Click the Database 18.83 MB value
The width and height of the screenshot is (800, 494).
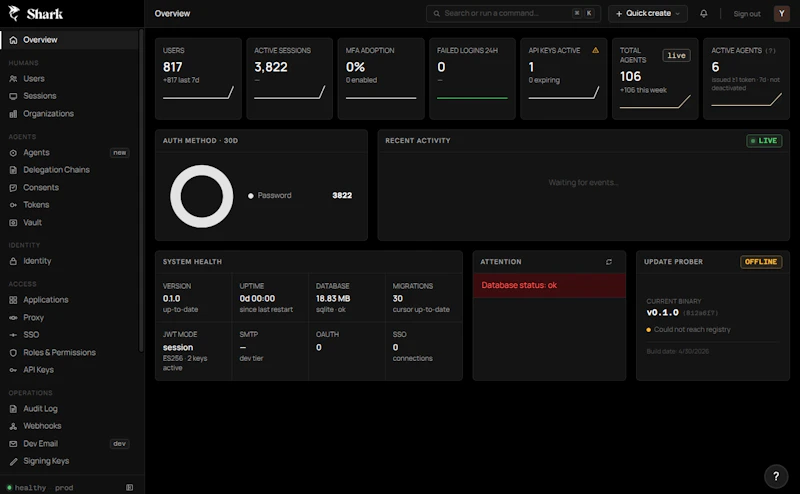(x=333, y=299)
